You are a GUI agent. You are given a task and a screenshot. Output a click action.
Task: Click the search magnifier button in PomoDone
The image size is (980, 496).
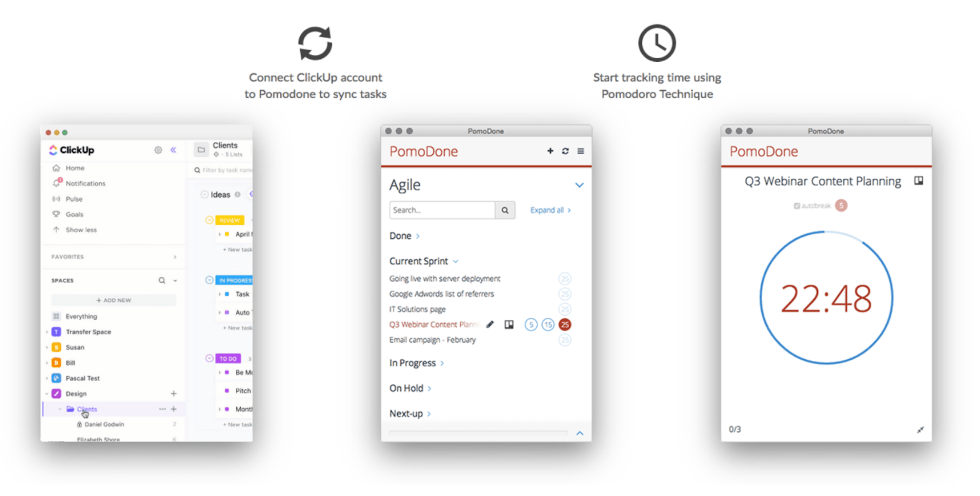[x=504, y=210]
